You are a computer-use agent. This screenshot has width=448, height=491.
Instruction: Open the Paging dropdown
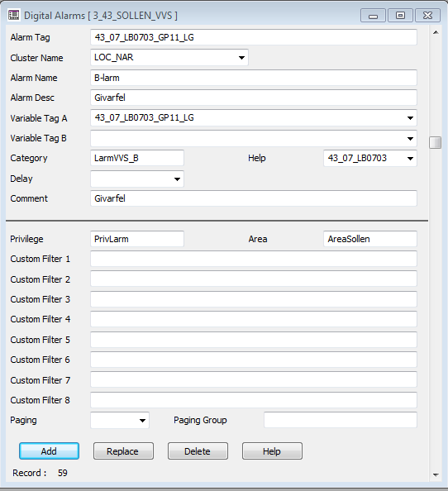coord(142,421)
